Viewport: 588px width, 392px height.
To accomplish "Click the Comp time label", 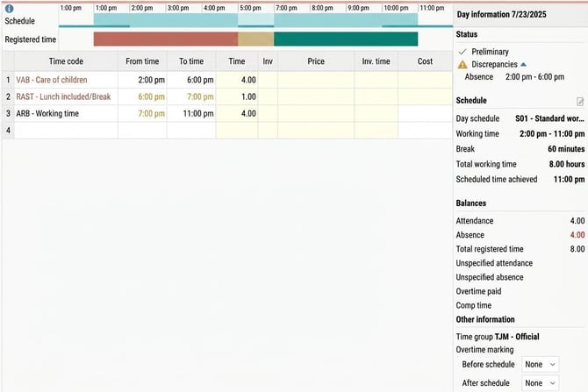I will pyautogui.click(x=473, y=305).
